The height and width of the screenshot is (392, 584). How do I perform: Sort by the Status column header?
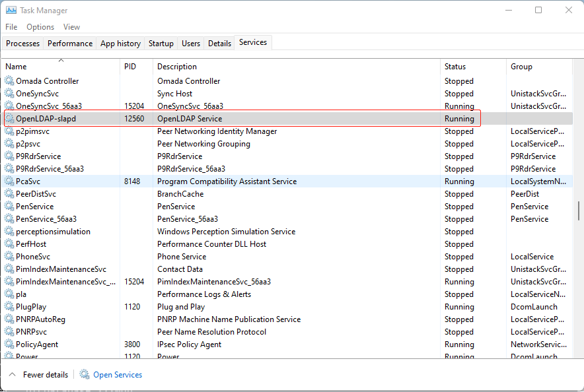[473, 67]
